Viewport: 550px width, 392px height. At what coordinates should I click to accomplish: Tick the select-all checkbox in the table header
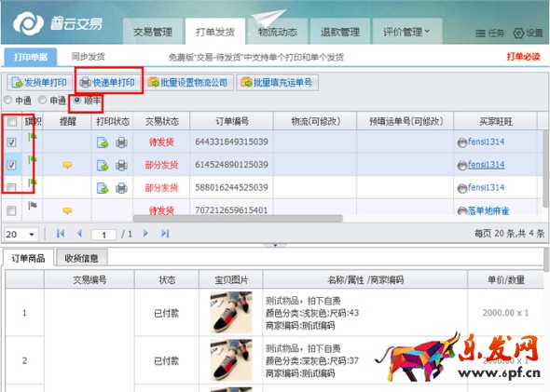point(12,122)
